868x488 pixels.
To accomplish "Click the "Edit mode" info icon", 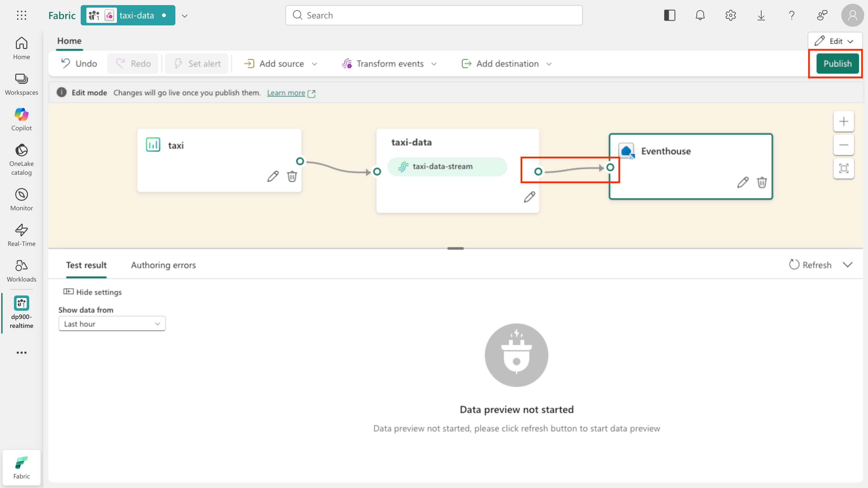I will coord(61,92).
